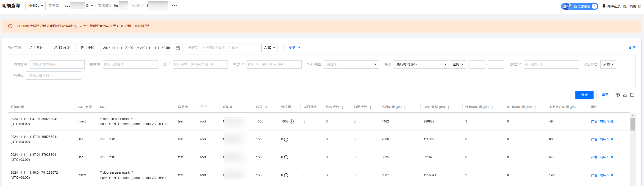Collapse the 更多 filter panel
The height and width of the screenshot is (186, 644).
tap(294, 48)
